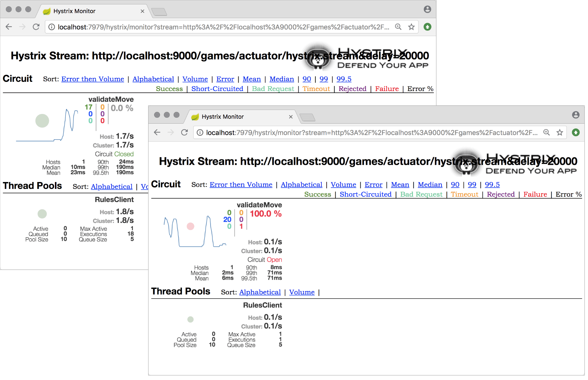
Task: Sort circuits by 90 percentile in rear window
Action: [x=307, y=79]
